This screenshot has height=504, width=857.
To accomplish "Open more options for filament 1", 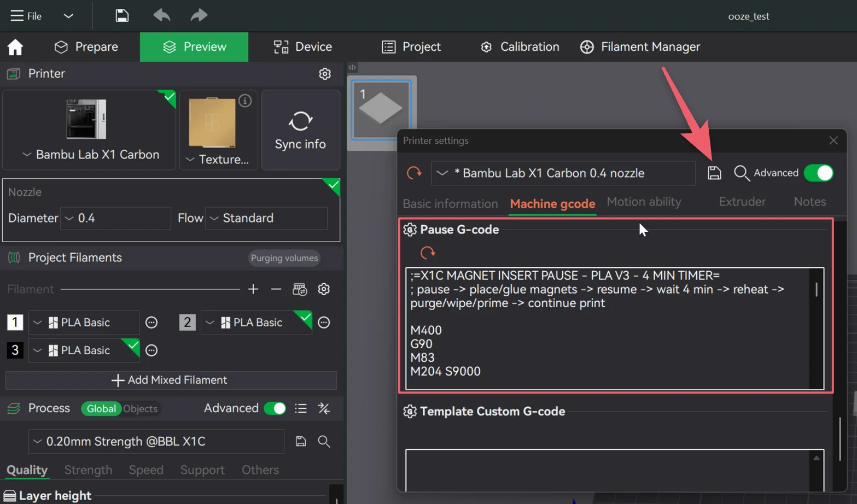I will pyautogui.click(x=151, y=323).
